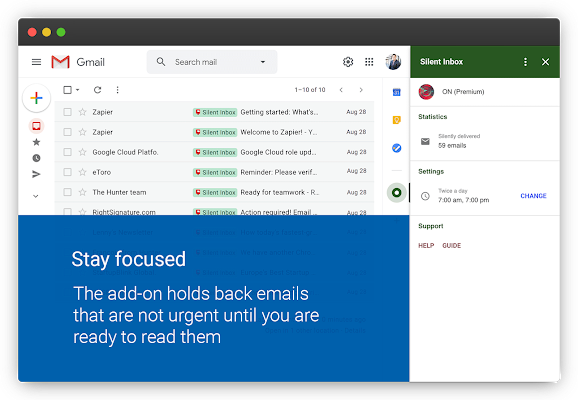Click the Silently delivered envelope icon
578x400 pixels.
[x=425, y=141]
